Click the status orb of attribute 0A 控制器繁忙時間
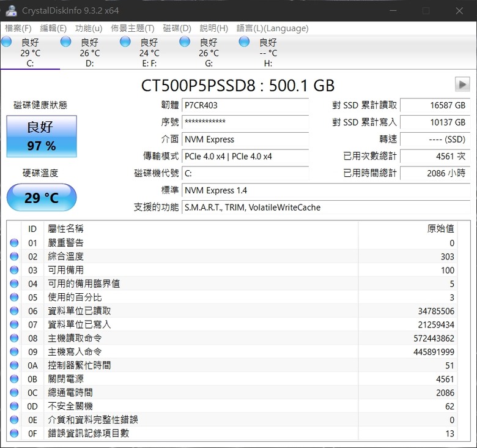This screenshot has width=477, height=448. point(14,365)
